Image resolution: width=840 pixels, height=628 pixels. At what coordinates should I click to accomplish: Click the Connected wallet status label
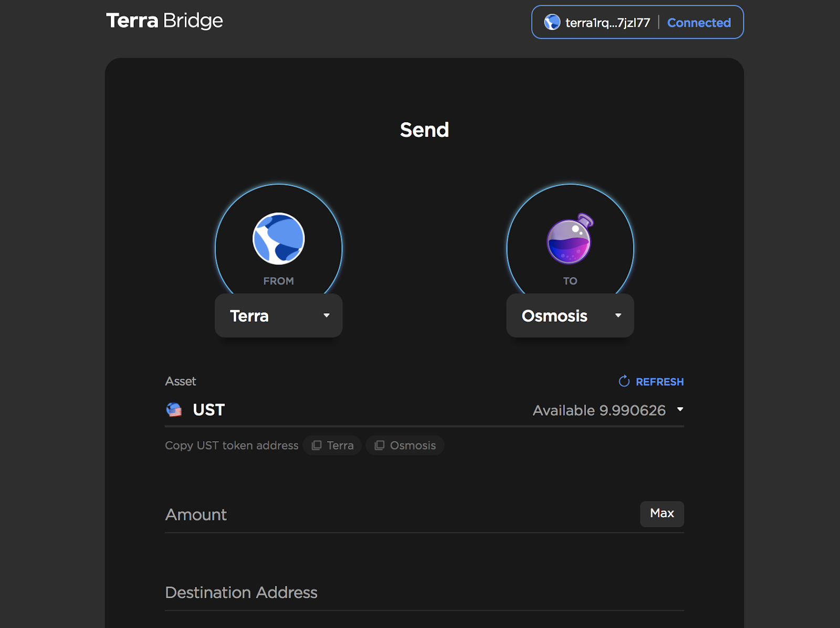(699, 23)
